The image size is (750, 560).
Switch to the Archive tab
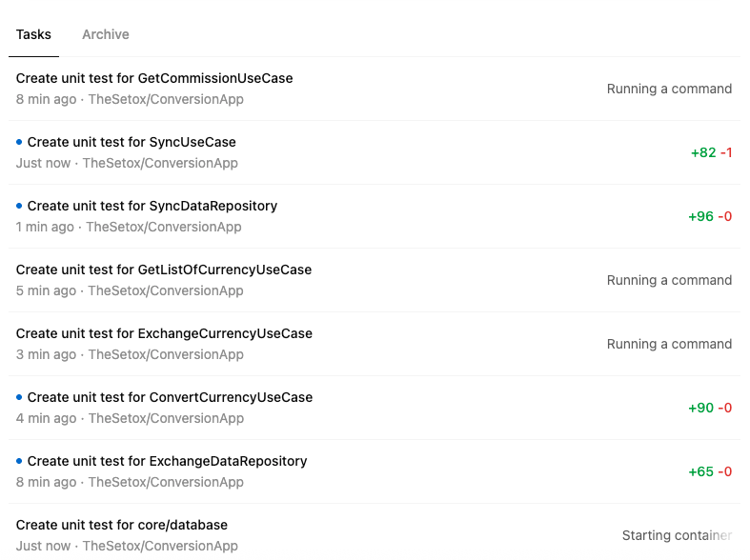(105, 34)
